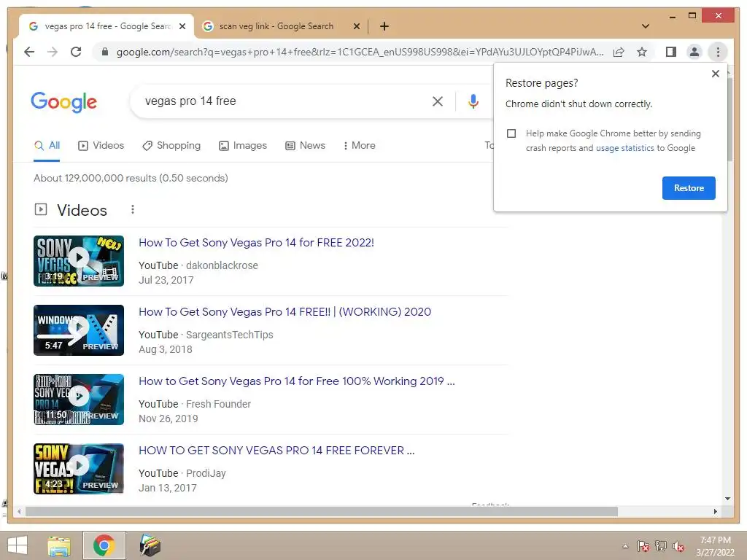Open 'SONY VEGAS PRO 14 FREE FOREVER' link
747x560 pixels.
(276, 451)
